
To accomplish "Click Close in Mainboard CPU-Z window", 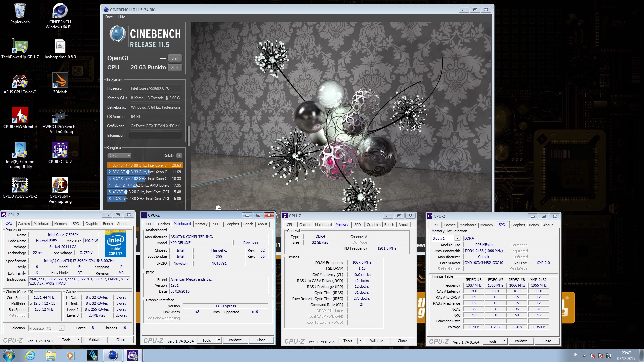I will click(x=261, y=340).
